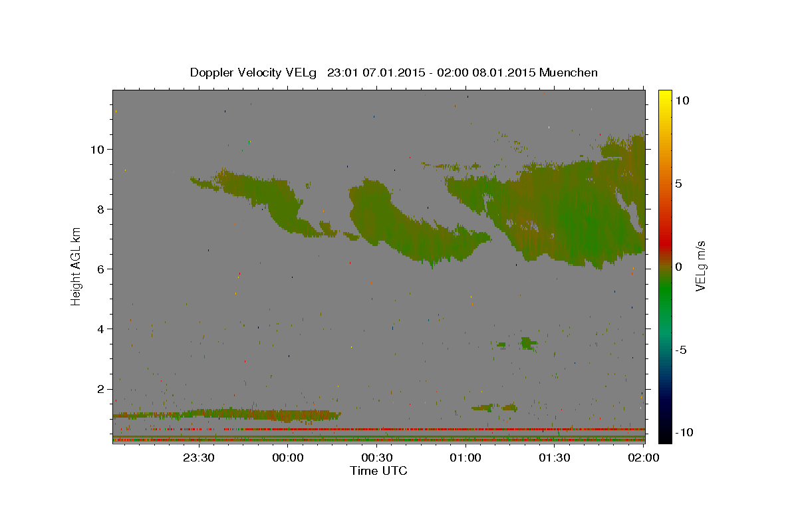Click the colorbar value 5 label
This screenshot has height=532, width=798.
678,184
